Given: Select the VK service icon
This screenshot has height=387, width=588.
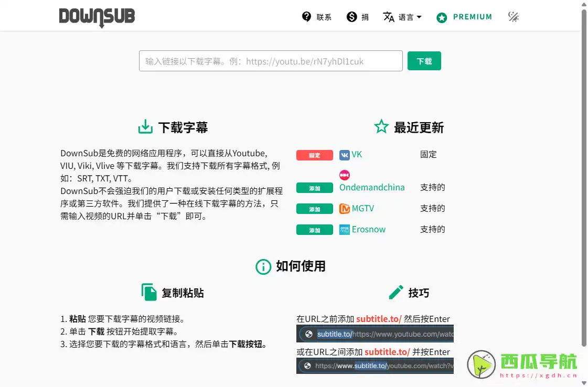Looking at the screenshot, I should tap(345, 155).
